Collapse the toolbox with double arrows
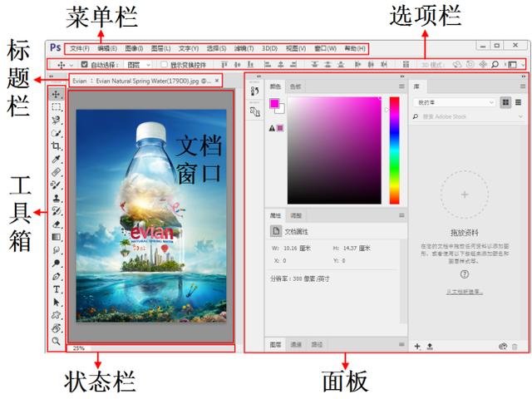 (51, 76)
